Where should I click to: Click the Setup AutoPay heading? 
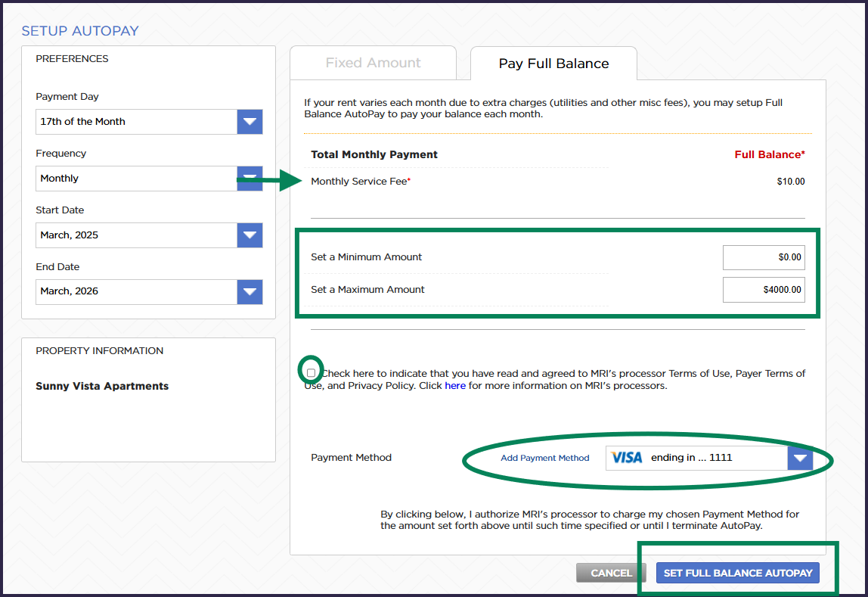[x=80, y=31]
